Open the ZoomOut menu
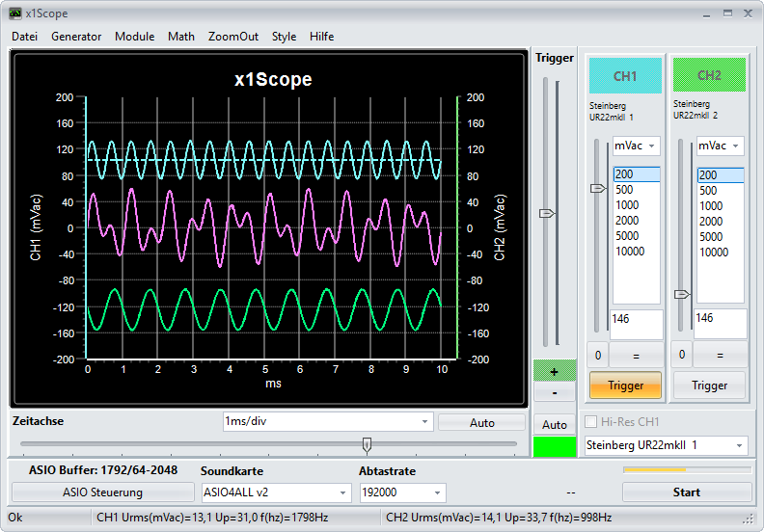764x532 pixels. 233,37
